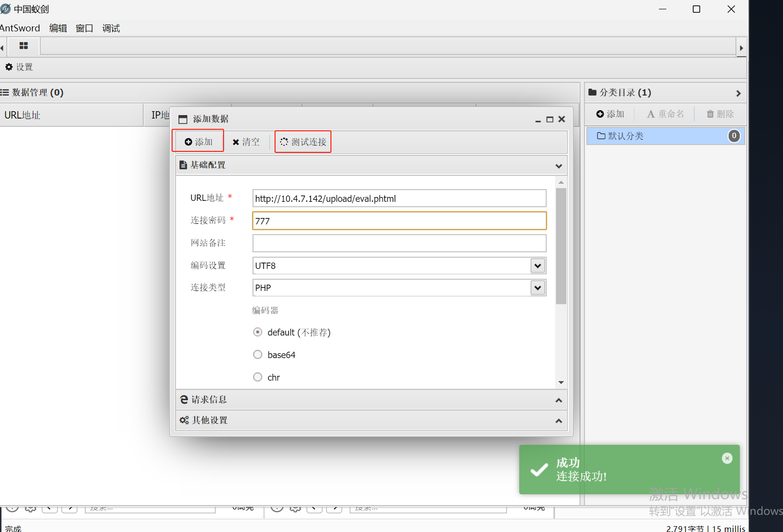Click the 中国蚁剑 app icon in title bar
The image size is (783, 532).
tap(5, 9)
